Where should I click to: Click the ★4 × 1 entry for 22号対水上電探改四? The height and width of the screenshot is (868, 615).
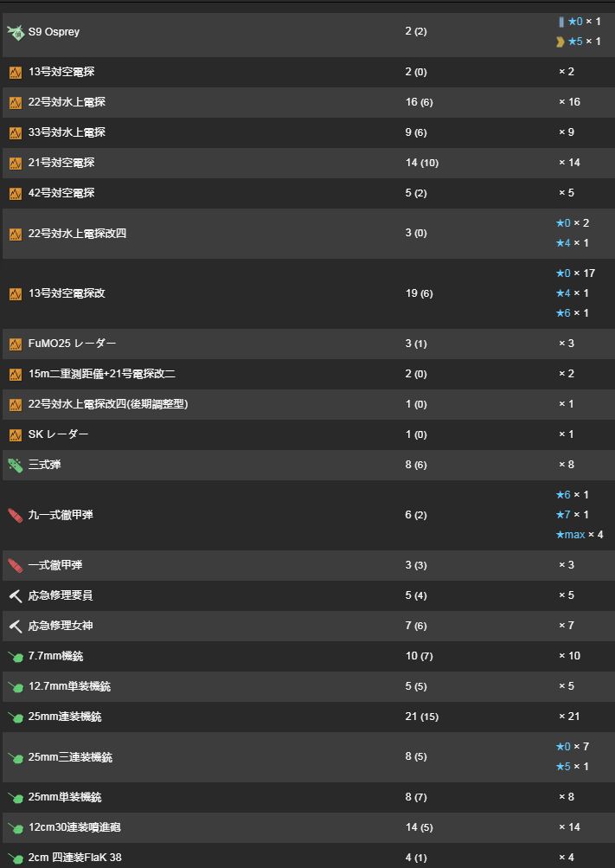tap(572, 243)
